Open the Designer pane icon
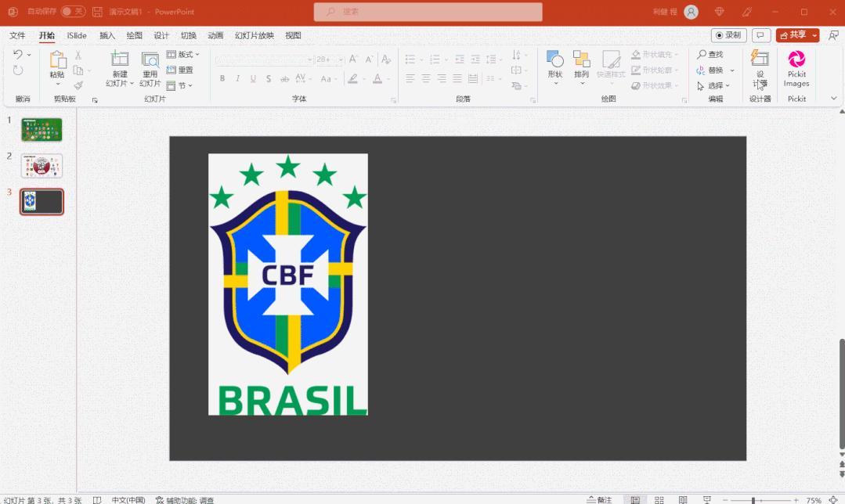The width and height of the screenshot is (845, 504). 760,58
